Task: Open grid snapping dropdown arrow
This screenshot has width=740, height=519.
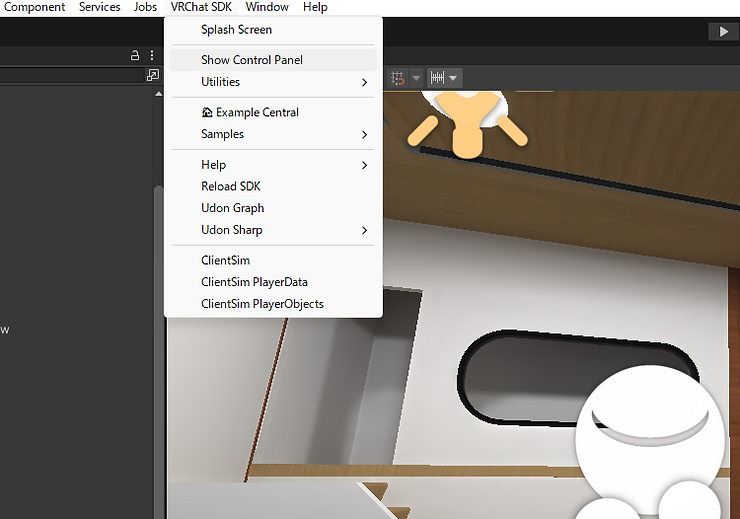Action: [416, 78]
